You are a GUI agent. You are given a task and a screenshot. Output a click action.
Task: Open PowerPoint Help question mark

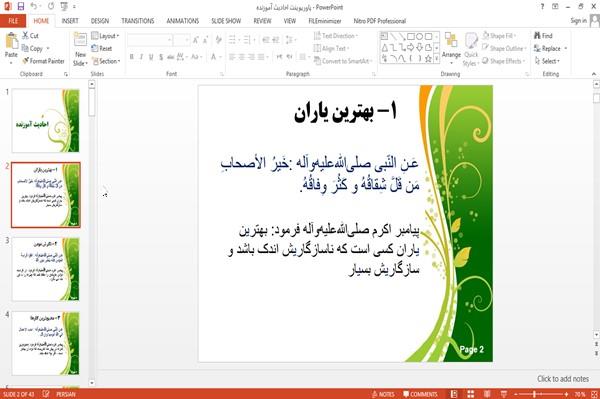542,6
